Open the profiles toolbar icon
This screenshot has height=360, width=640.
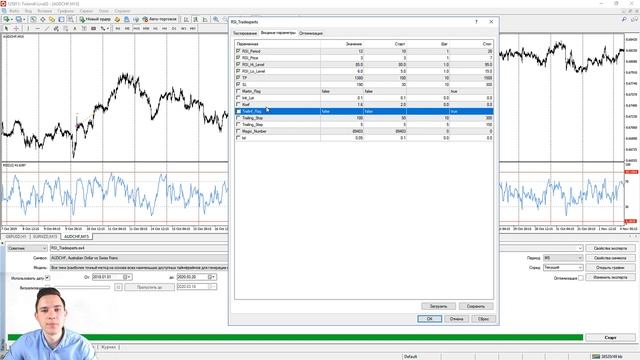pyautogui.click(x=19, y=19)
